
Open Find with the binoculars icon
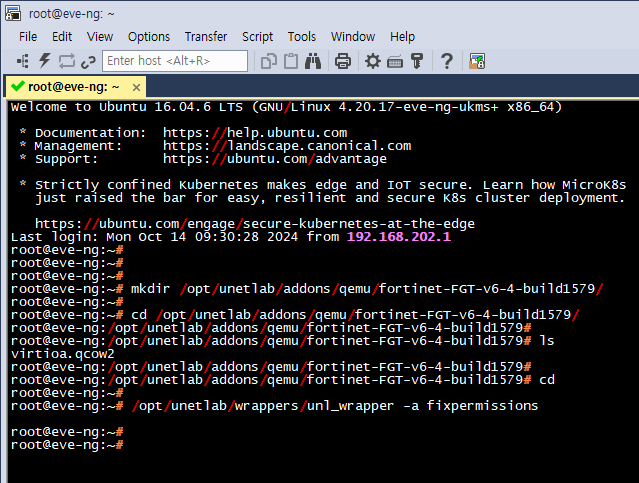[313, 61]
